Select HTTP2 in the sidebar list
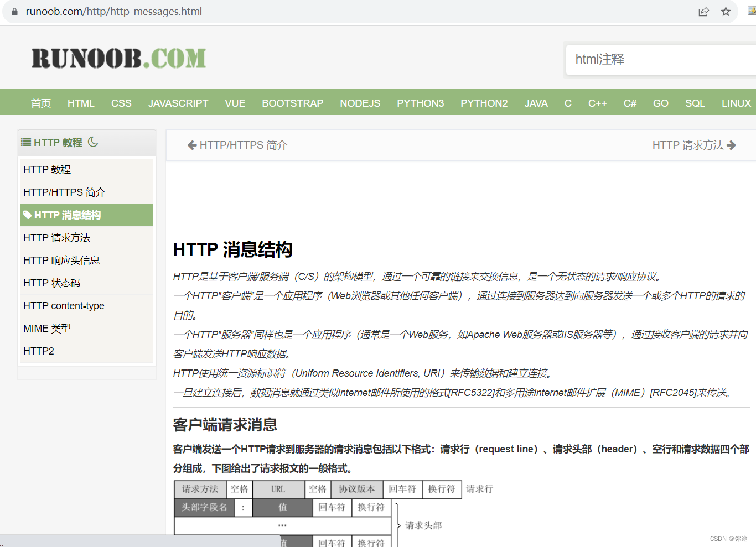The width and height of the screenshot is (756, 547). (38, 351)
